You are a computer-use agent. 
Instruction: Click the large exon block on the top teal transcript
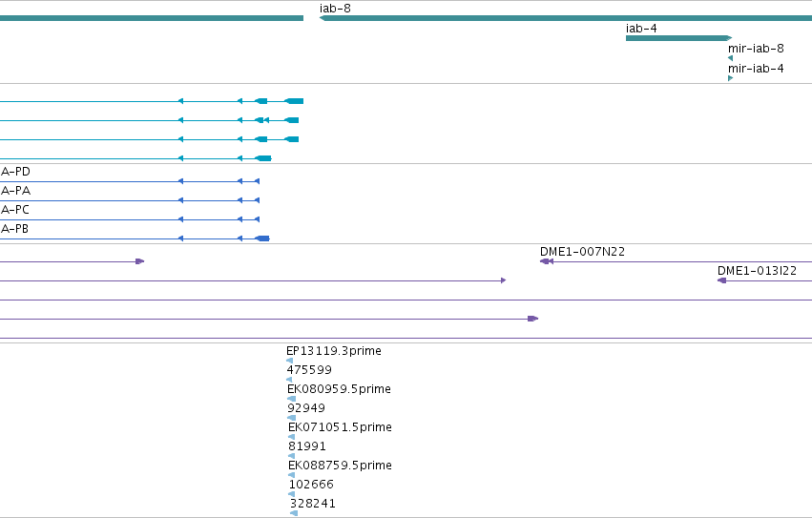point(295,101)
